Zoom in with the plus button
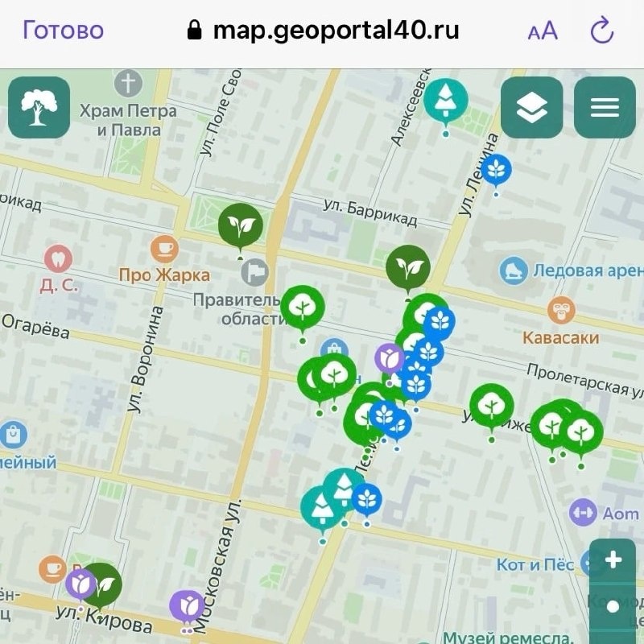This screenshot has width=644, height=644. 613,559
